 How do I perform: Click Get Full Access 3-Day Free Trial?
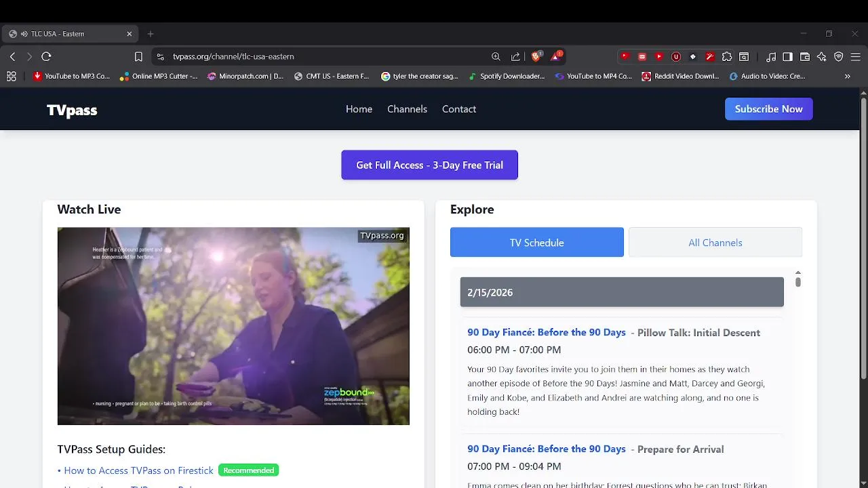click(x=429, y=165)
